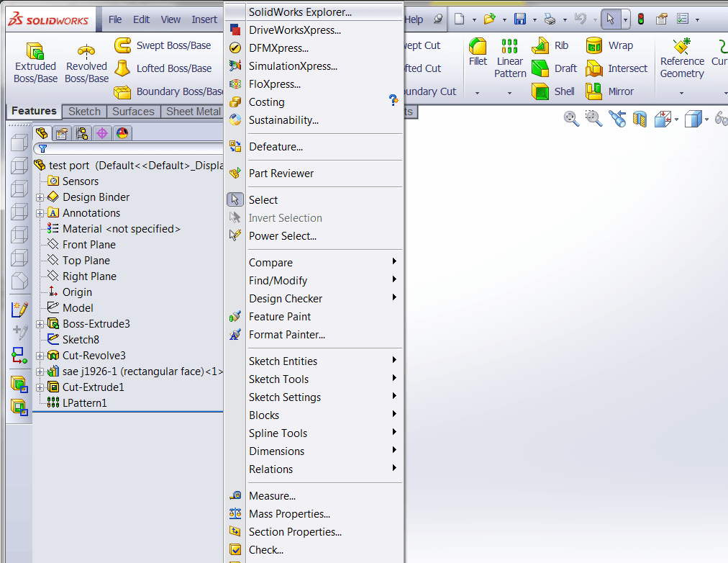Switch to the Sheet Metal tab

[x=193, y=112]
